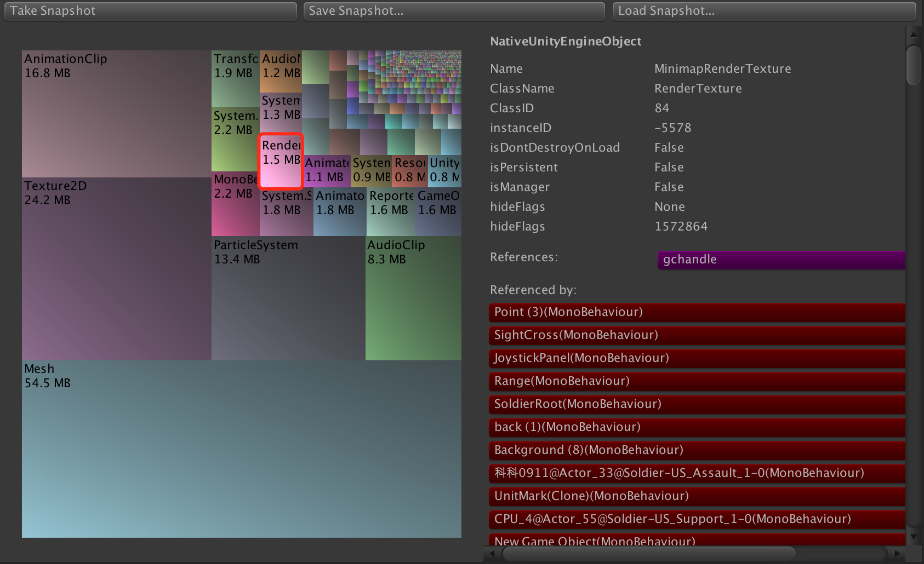Viewport: 924px width, 564px height.
Task: Open the CPU_4 Soldier-US_Support_1-0 reference
Action: (697, 519)
